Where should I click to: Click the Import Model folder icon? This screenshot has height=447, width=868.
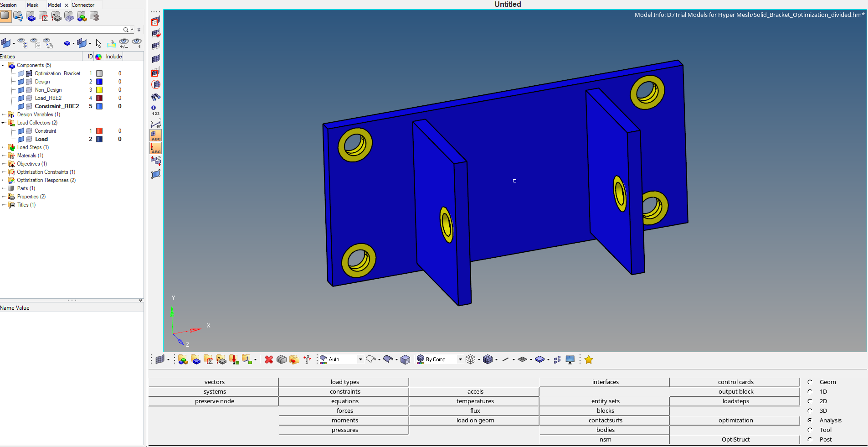click(x=6, y=16)
